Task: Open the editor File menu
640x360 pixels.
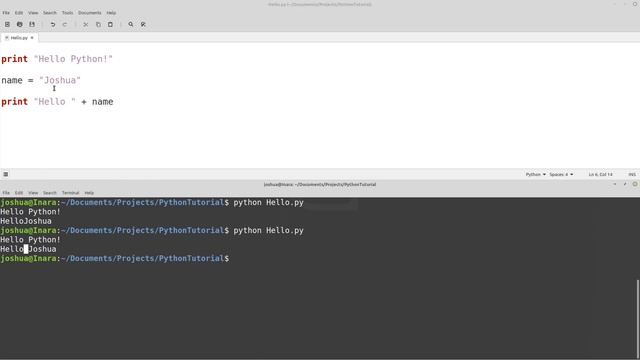Action: pyautogui.click(x=6, y=13)
